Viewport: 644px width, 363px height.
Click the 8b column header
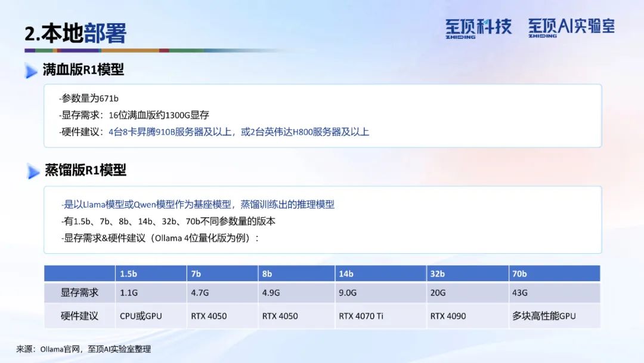coord(296,273)
